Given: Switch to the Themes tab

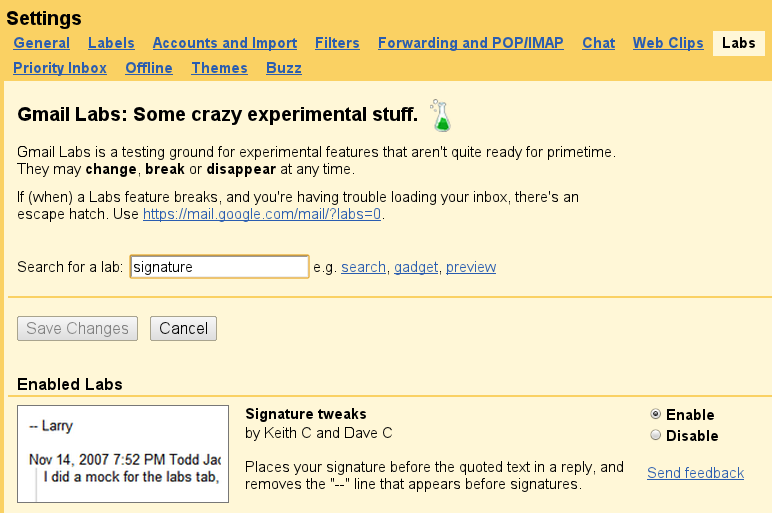Looking at the screenshot, I should (x=220, y=68).
